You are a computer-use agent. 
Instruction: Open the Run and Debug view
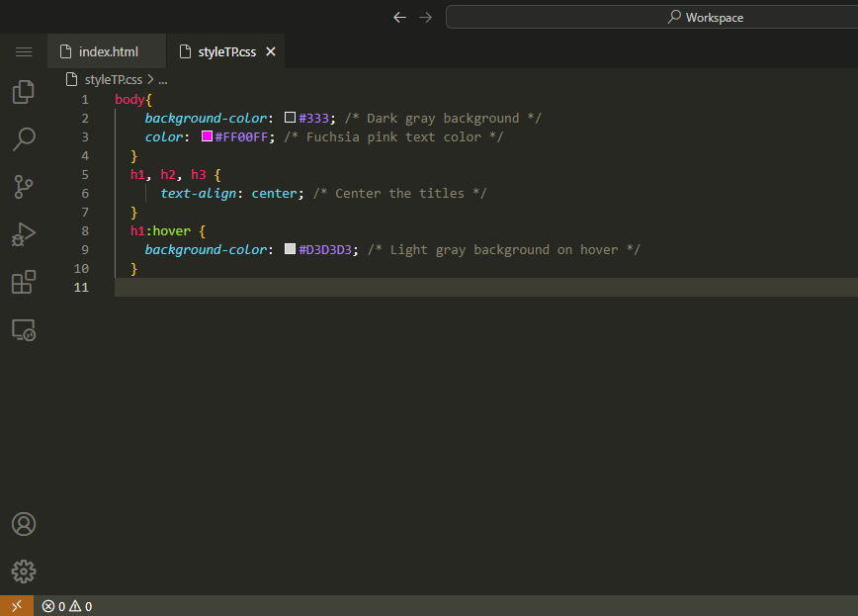[x=23, y=234]
